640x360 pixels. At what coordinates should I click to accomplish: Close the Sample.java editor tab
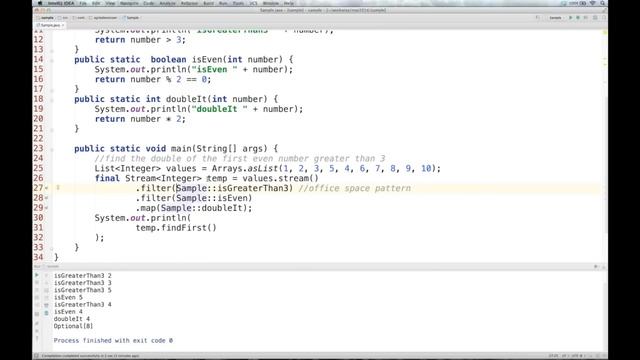(63, 25)
